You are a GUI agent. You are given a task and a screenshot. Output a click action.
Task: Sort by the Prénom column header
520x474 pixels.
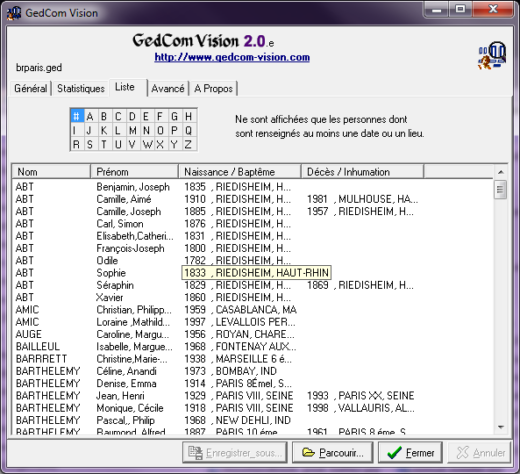(134, 172)
